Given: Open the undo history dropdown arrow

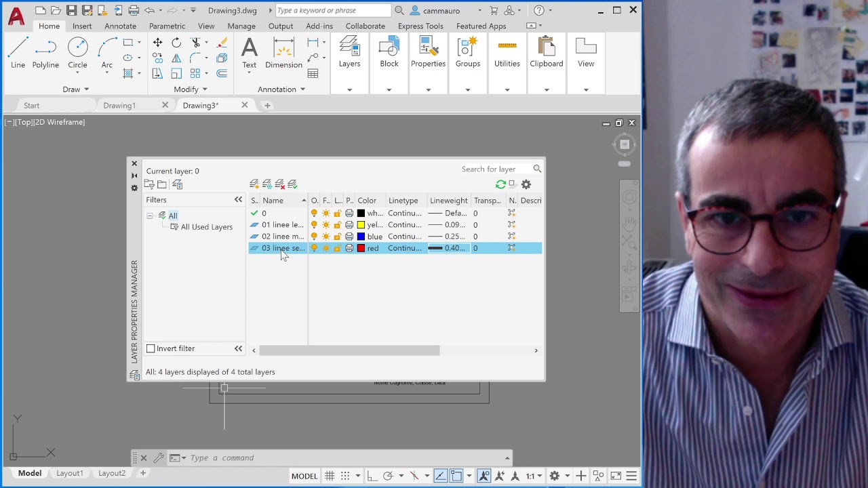Looking at the screenshot, I should (x=159, y=10).
